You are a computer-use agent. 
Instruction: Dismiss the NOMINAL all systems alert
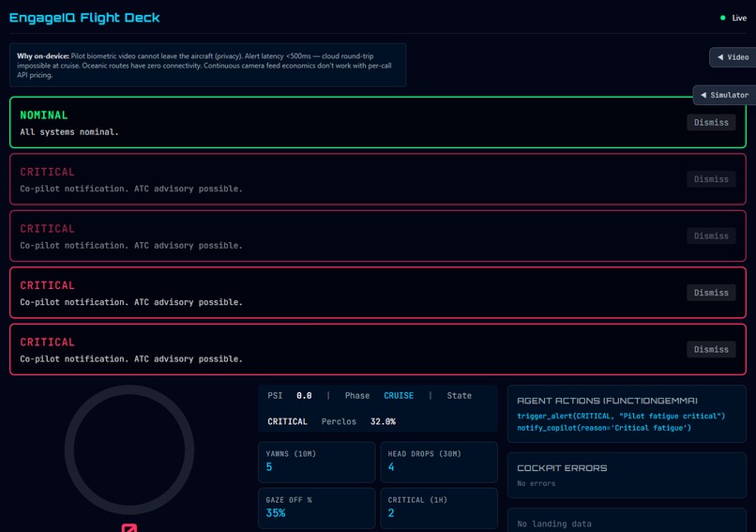(711, 123)
